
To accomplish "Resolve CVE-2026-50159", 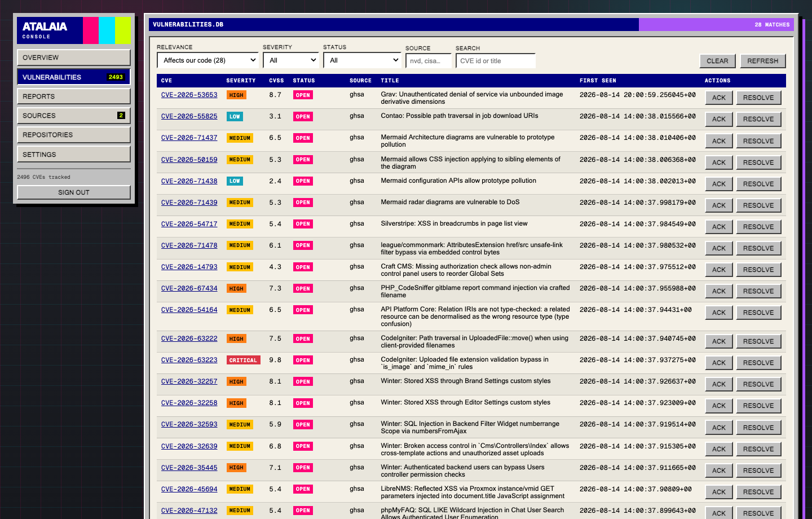I will (x=758, y=162).
